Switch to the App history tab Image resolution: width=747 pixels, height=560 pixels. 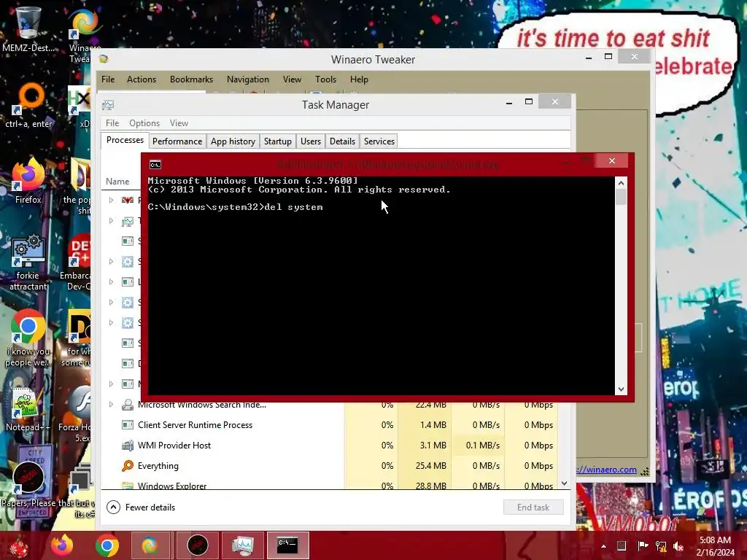(233, 141)
